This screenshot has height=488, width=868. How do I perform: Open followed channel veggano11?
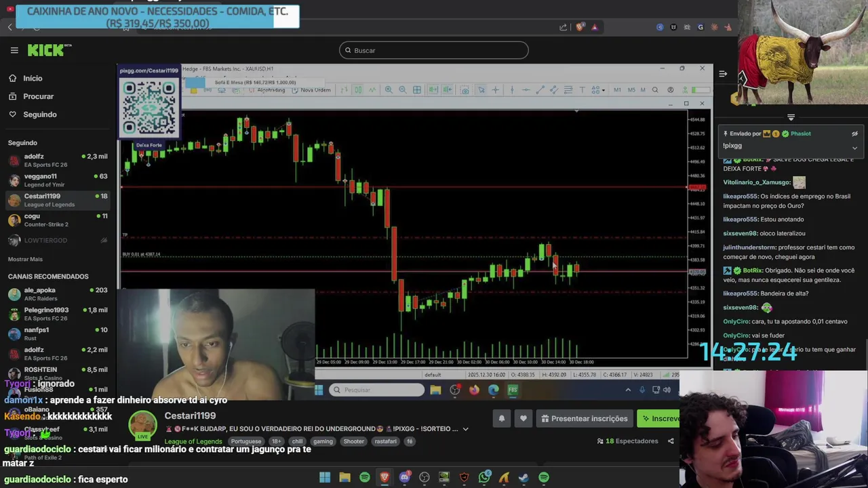(58, 180)
